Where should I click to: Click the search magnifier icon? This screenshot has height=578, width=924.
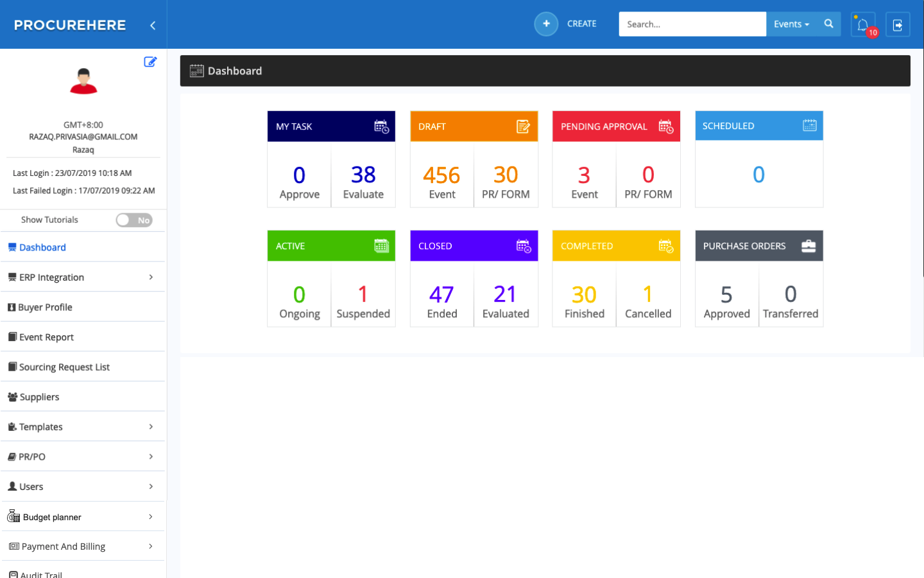(x=828, y=24)
